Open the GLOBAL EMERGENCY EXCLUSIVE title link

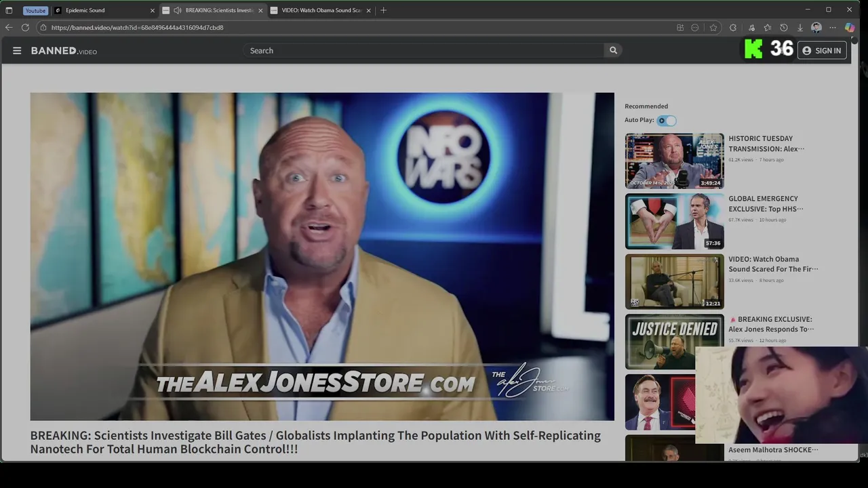pyautogui.click(x=766, y=204)
